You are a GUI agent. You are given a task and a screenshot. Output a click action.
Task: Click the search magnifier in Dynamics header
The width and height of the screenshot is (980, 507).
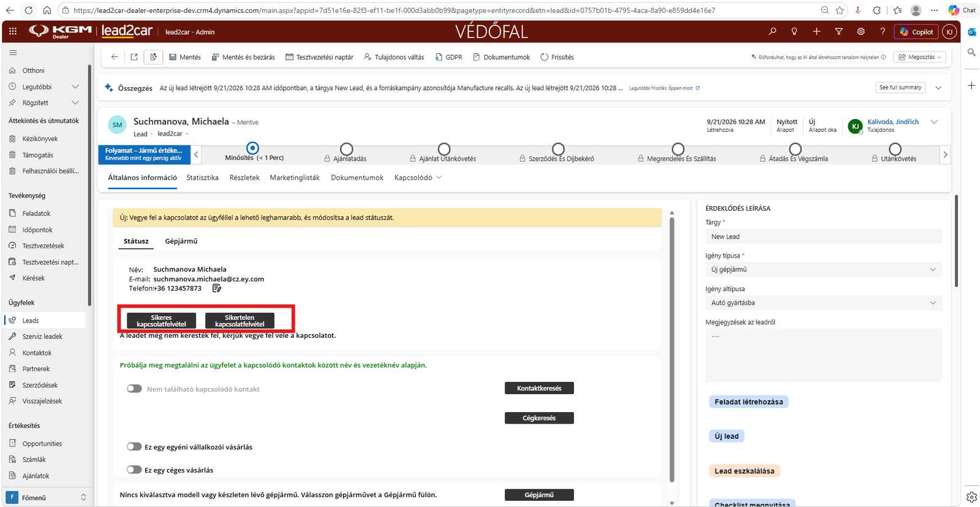click(772, 31)
